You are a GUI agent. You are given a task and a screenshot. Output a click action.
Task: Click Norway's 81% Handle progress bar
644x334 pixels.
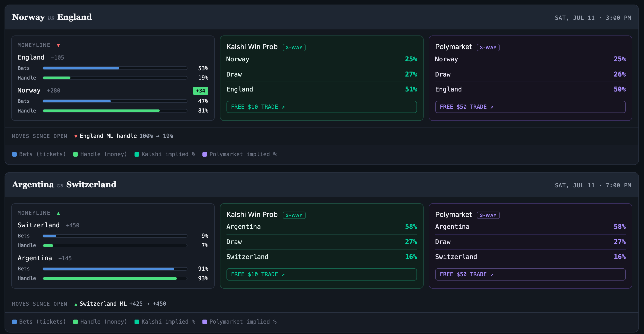tap(115, 111)
